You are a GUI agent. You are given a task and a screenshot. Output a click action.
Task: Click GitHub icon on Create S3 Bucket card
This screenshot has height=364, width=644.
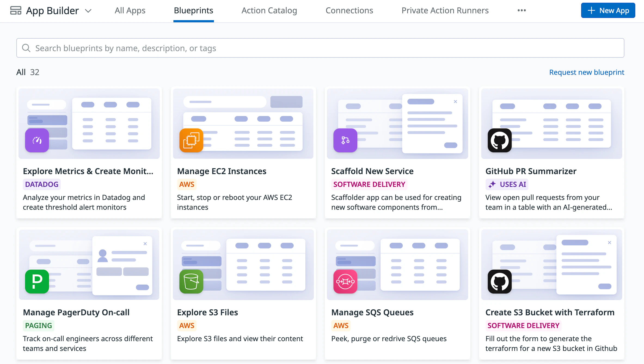[x=500, y=282]
